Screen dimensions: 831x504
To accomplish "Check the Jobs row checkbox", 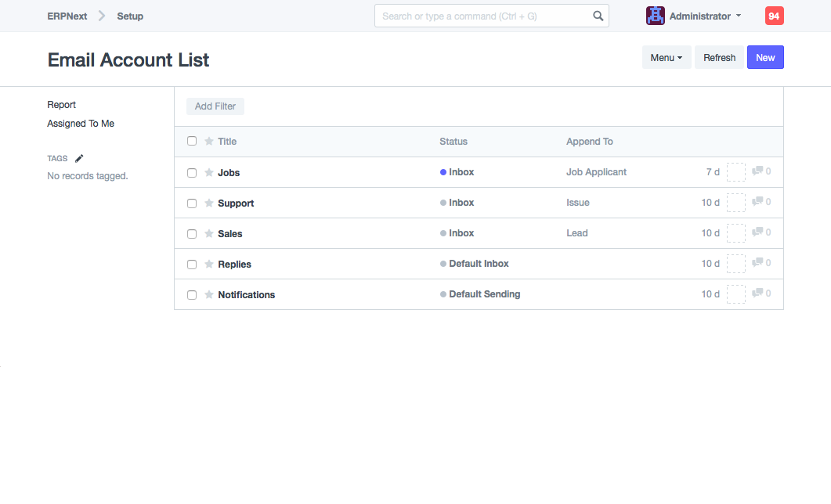I will click(192, 173).
